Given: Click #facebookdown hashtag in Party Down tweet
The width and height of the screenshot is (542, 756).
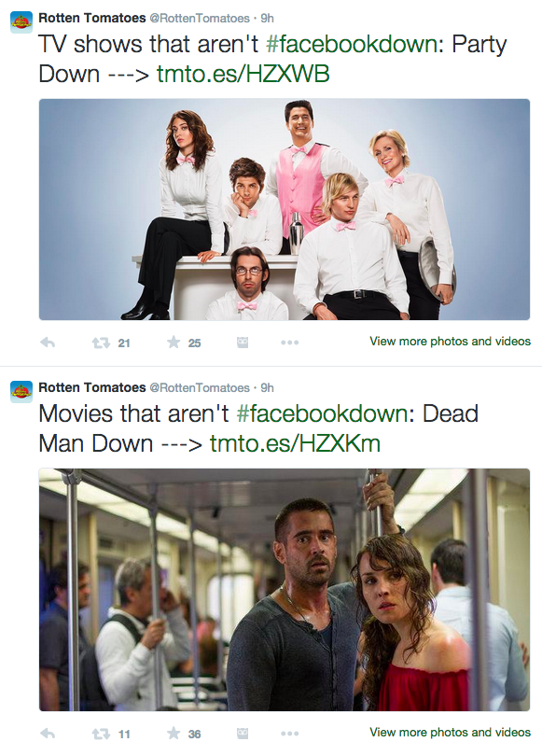Looking at the screenshot, I should click(352, 45).
